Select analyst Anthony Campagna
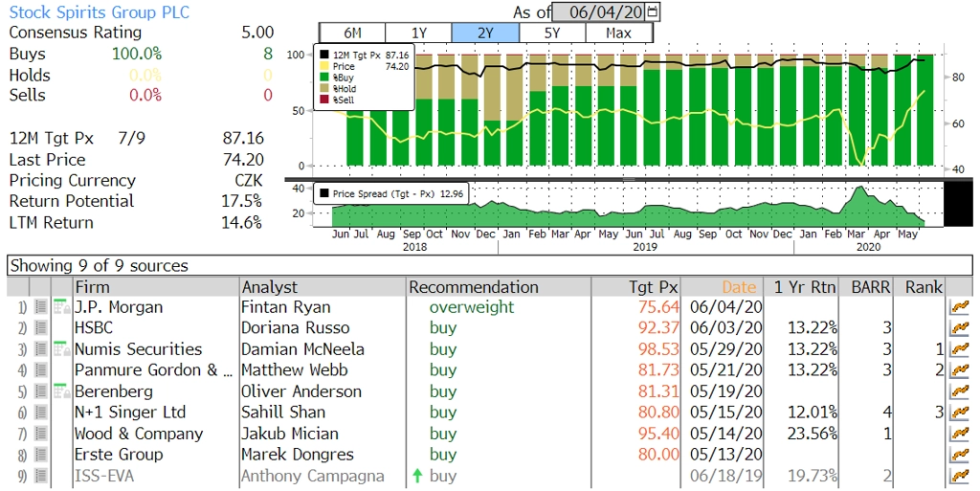This screenshot has height=491, width=980. [313, 476]
